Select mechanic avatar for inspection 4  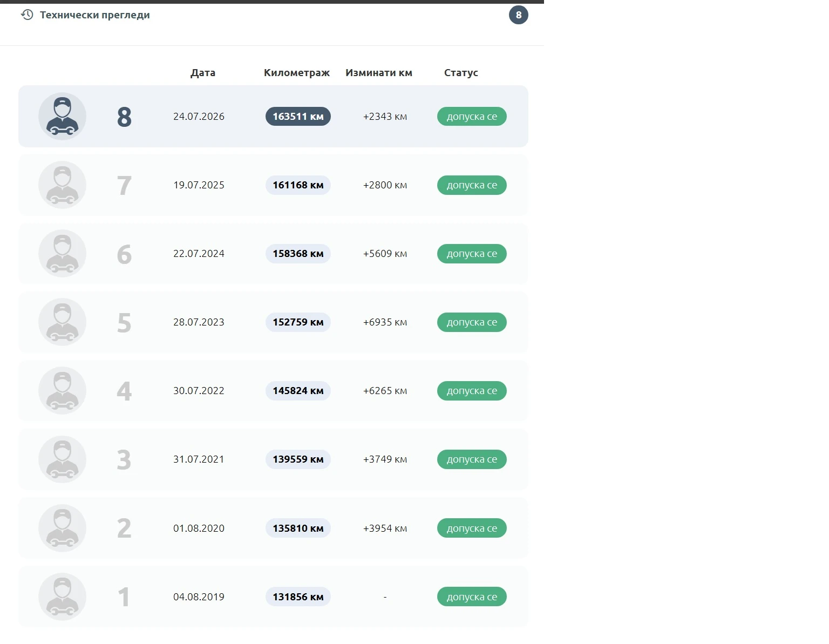62,390
